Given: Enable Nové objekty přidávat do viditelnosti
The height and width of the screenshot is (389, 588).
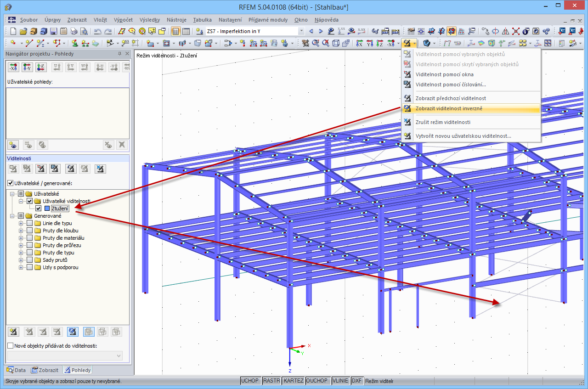Looking at the screenshot, I should (x=11, y=345).
